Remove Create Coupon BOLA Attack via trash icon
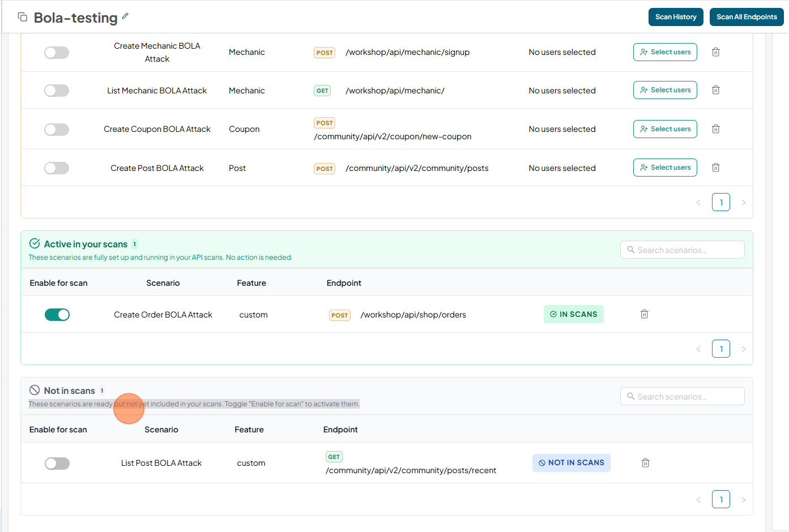This screenshot has height=532, width=789. pyautogui.click(x=715, y=129)
